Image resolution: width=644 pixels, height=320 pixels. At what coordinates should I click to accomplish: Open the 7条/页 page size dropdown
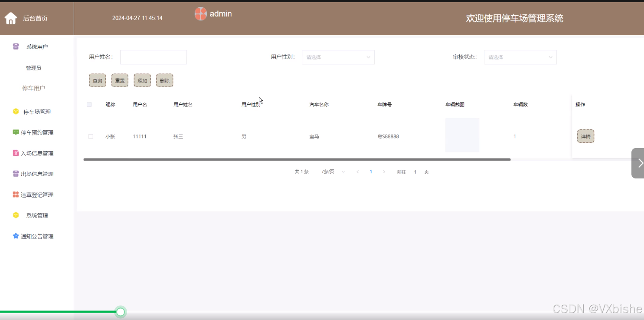tap(331, 172)
